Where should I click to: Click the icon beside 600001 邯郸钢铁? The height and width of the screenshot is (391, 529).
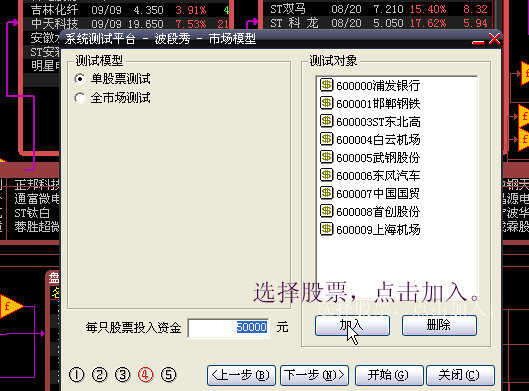pyautogui.click(x=326, y=103)
